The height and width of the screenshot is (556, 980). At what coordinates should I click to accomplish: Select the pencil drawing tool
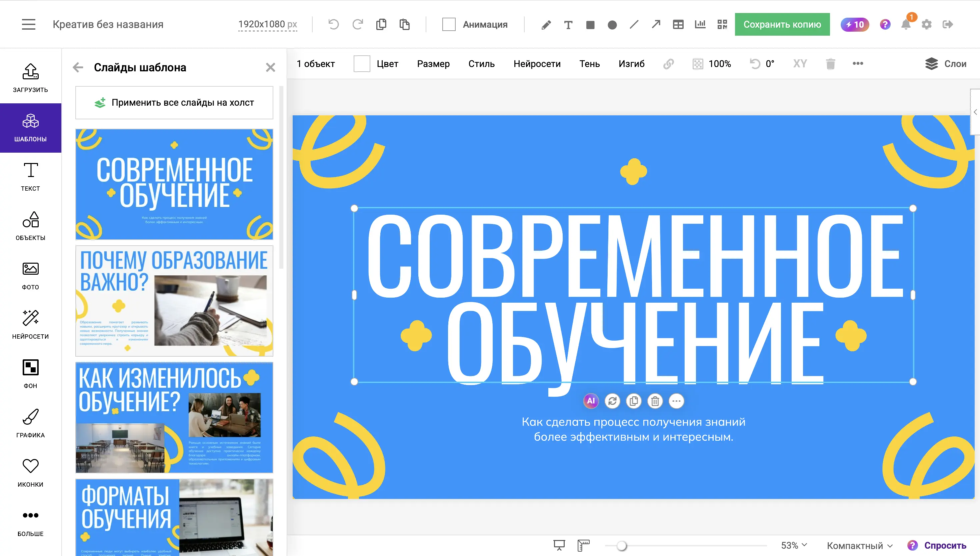pyautogui.click(x=546, y=25)
